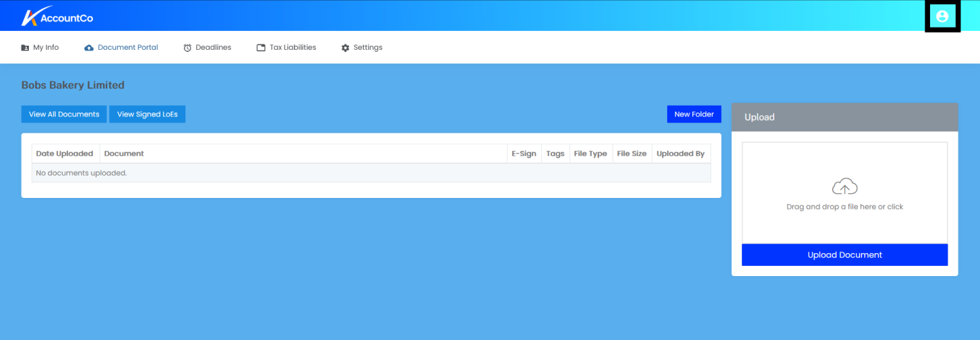Click the Uploaded By column header
This screenshot has width=980, height=340.
(681, 154)
